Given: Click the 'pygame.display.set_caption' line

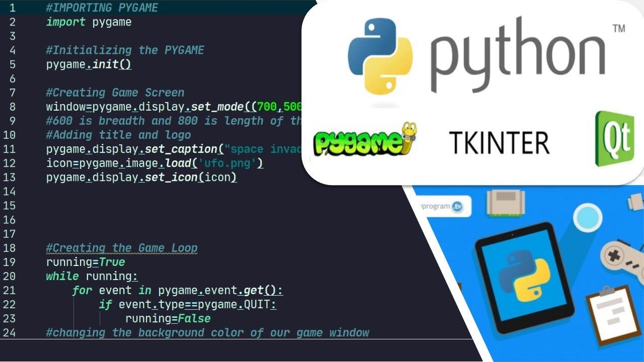Looking at the screenshot, I should (x=174, y=149).
